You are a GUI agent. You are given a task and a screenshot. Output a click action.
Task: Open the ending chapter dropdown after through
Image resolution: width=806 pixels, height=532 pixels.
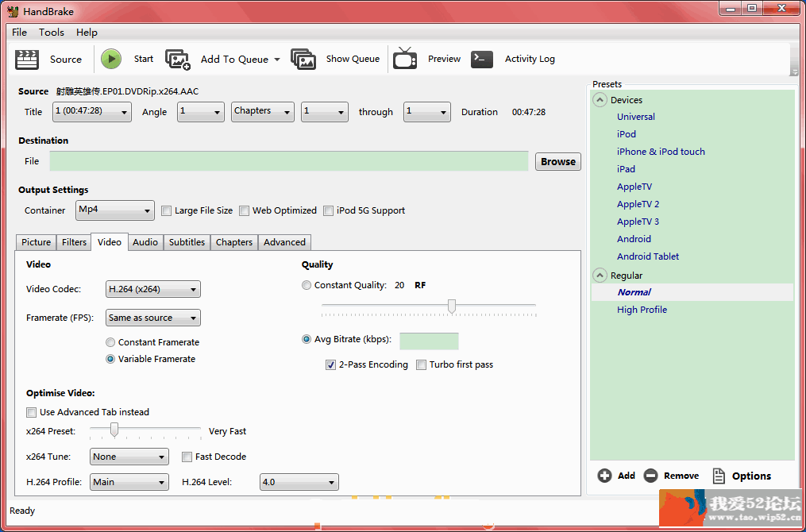tap(427, 111)
